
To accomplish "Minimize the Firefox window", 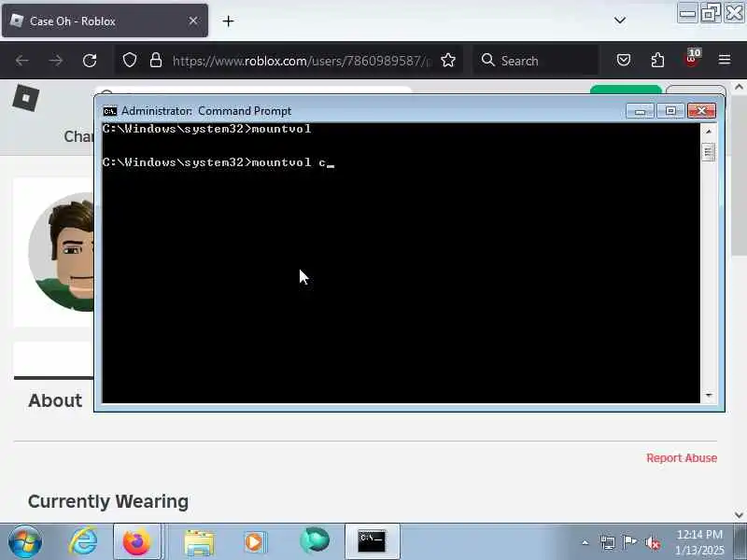I will [x=687, y=13].
